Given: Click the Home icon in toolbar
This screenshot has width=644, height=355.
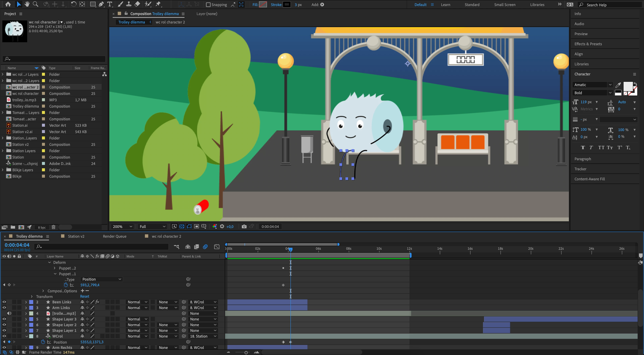Looking at the screenshot, I should coord(8,4).
